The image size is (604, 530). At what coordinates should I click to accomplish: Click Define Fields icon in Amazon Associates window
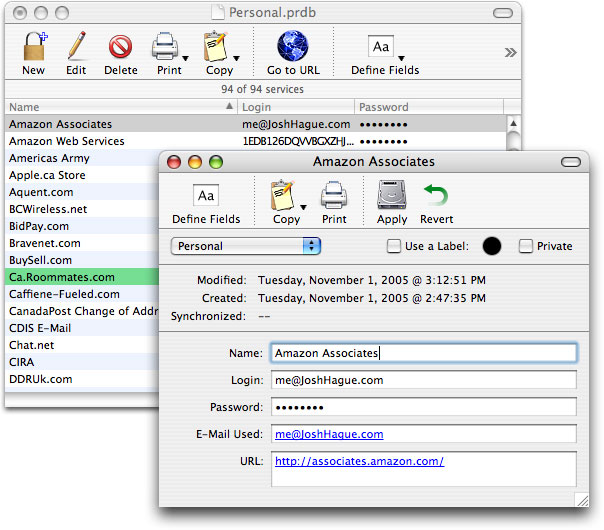pos(206,195)
